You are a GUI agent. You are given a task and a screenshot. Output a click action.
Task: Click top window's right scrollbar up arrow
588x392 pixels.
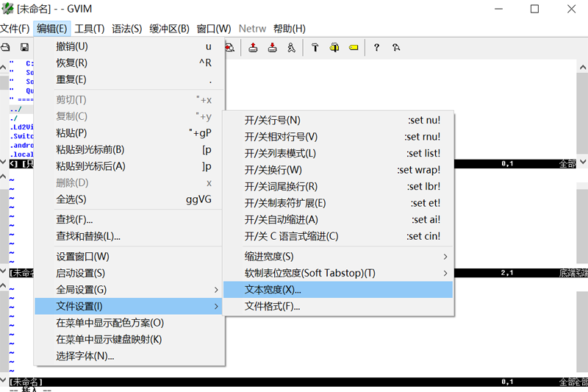click(582, 68)
